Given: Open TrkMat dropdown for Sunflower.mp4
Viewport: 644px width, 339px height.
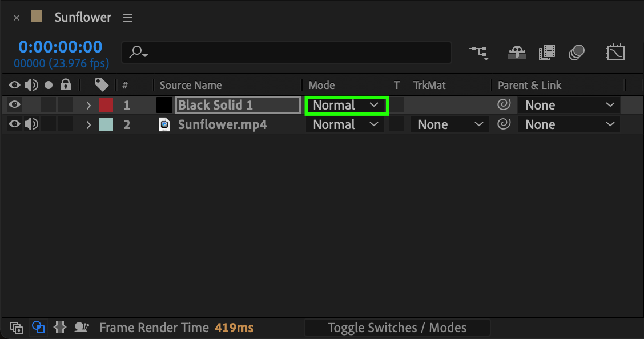Looking at the screenshot, I should pyautogui.click(x=450, y=124).
